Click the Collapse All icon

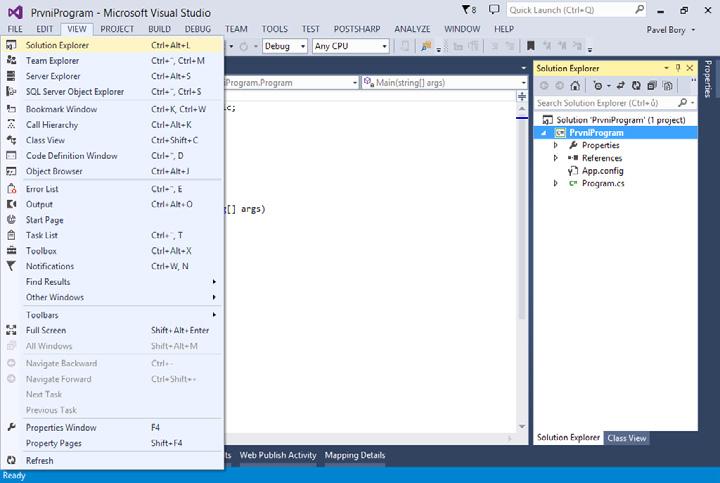[652, 86]
